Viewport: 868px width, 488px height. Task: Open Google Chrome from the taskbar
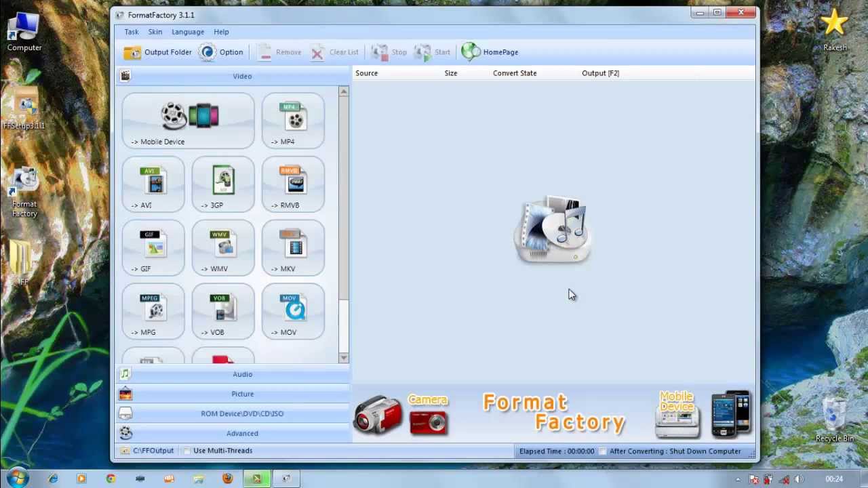coord(111,479)
